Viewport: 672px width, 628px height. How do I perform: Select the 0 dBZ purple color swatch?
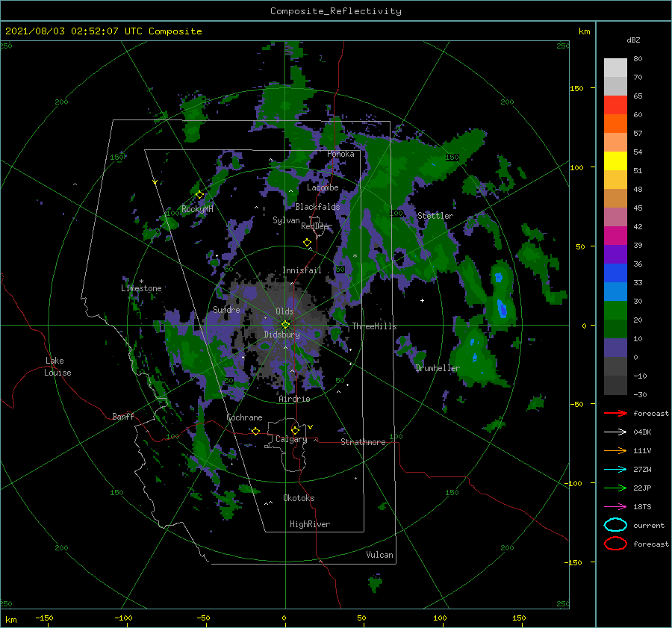[615, 348]
